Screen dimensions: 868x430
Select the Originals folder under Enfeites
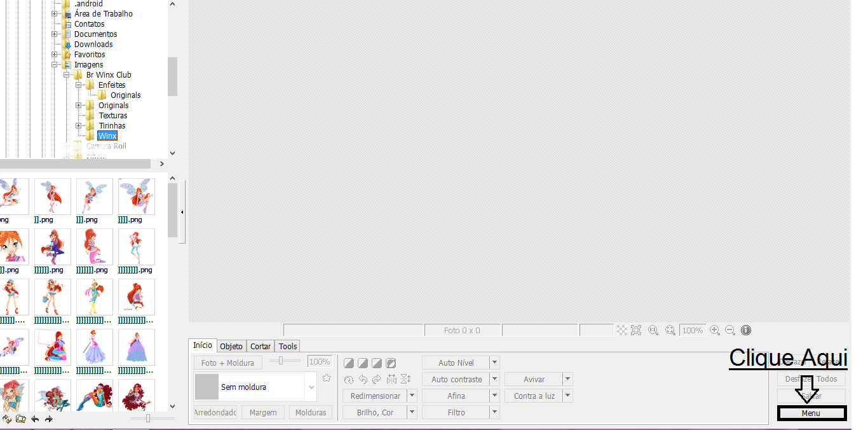click(x=126, y=95)
